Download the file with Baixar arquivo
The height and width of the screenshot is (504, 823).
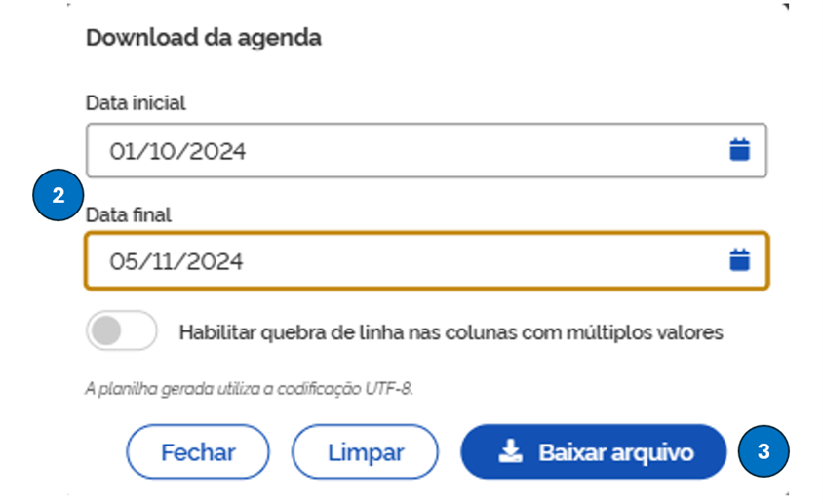click(x=593, y=452)
